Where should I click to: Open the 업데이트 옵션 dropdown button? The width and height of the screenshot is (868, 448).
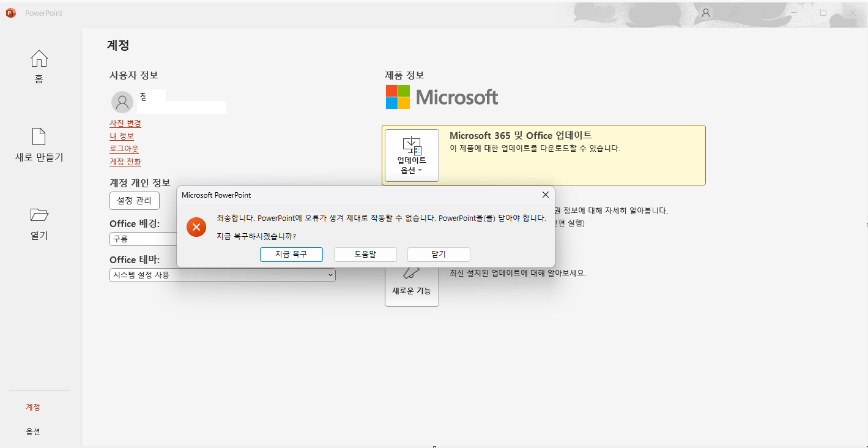412,155
